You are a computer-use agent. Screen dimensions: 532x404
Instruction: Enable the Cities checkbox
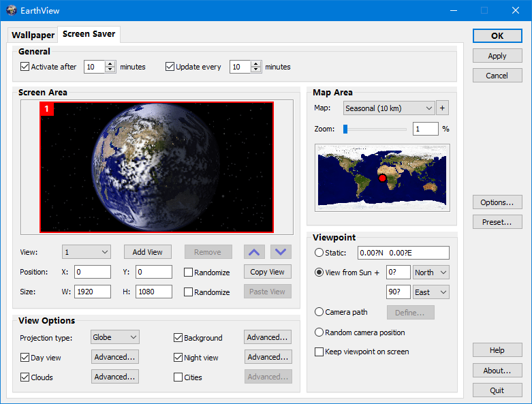tap(178, 377)
